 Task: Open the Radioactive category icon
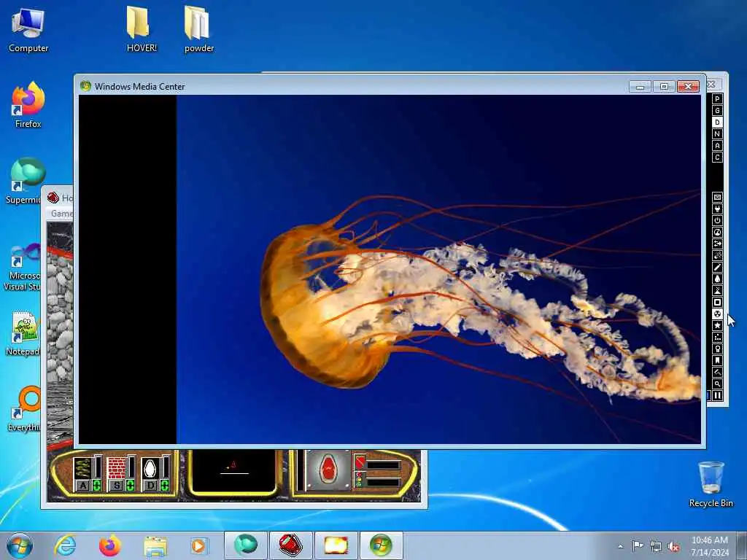717,314
